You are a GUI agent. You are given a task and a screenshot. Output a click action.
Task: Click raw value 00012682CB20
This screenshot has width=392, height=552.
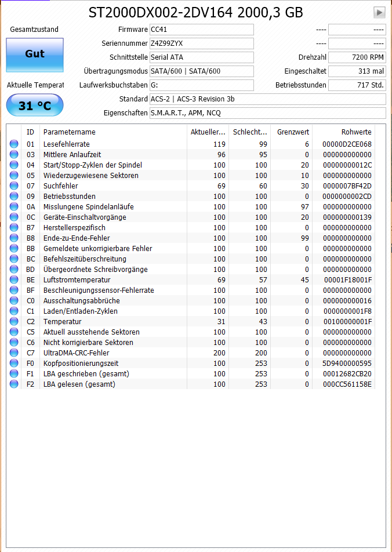pyautogui.click(x=347, y=374)
